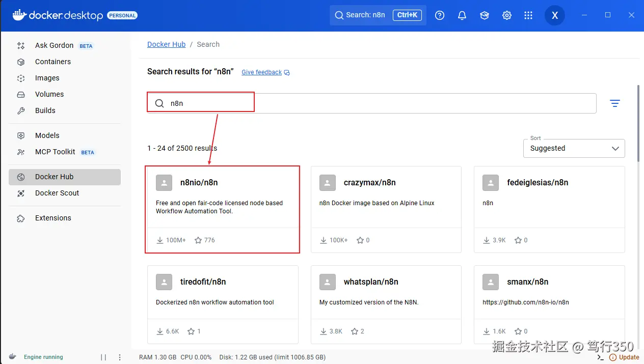Screen dimensions: 644x364
Task: Click the top Search: n8n bar
Action: tap(378, 15)
